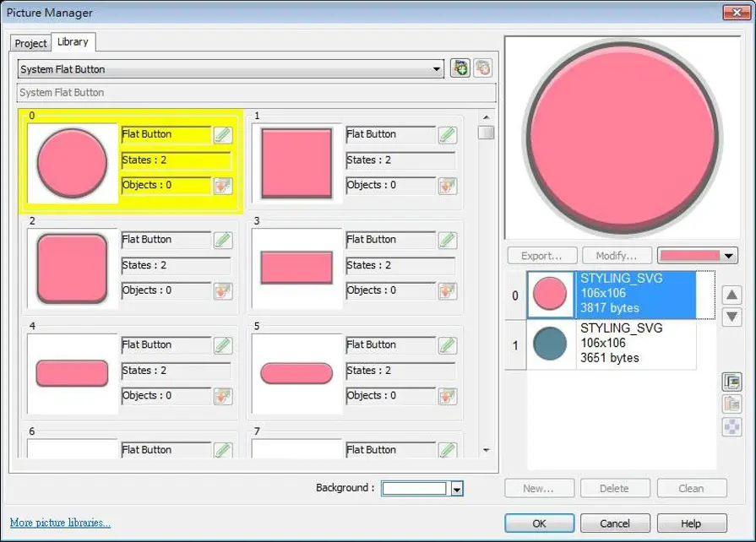Click the System Flat Button description field
The height and width of the screenshot is (542, 756).
click(257, 93)
